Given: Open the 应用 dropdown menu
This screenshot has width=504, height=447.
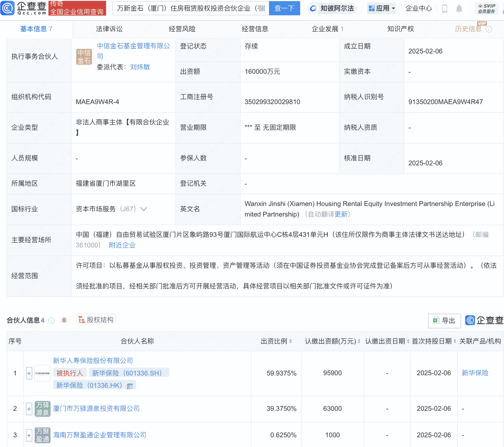Looking at the screenshot, I should coord(382,8).
